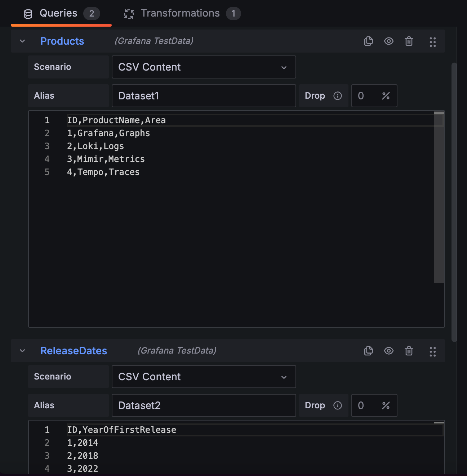This screenshot has width=467, height=476.
Task: Delete the ReleaseDates query
Action: (x=409, y=351)
